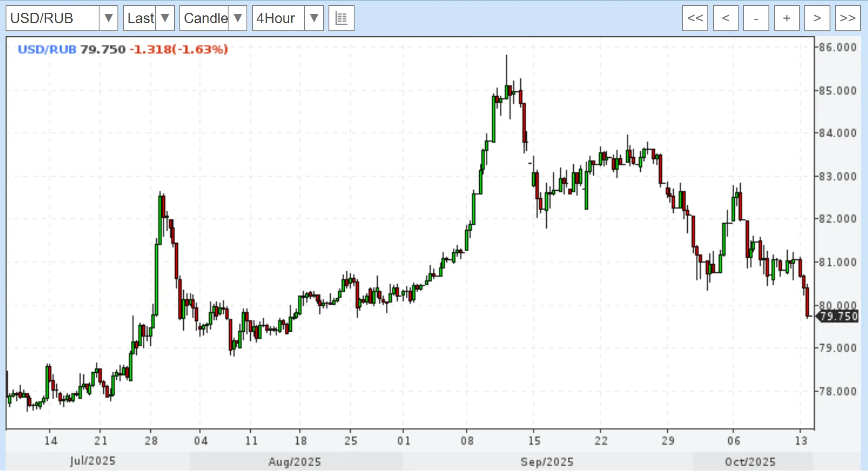Zoom in chart with plus button
This screenshot has width=868, height=471.
click(786, 18)
